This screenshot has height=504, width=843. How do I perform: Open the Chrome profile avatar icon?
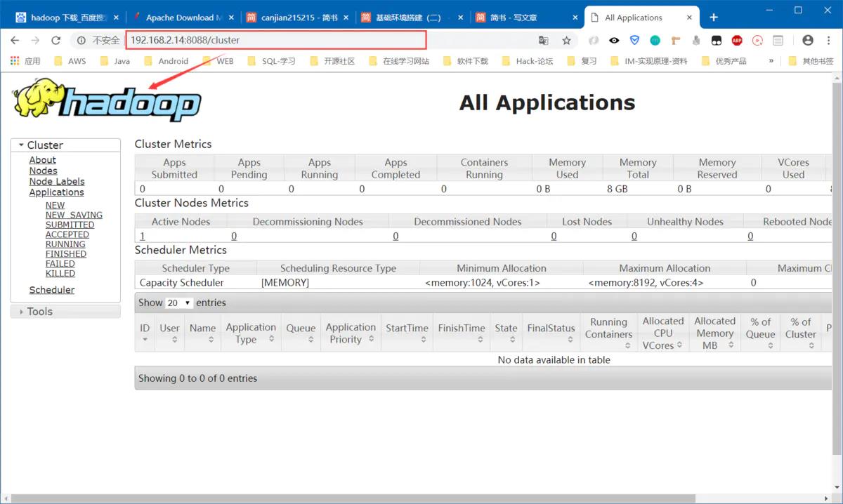808,41
